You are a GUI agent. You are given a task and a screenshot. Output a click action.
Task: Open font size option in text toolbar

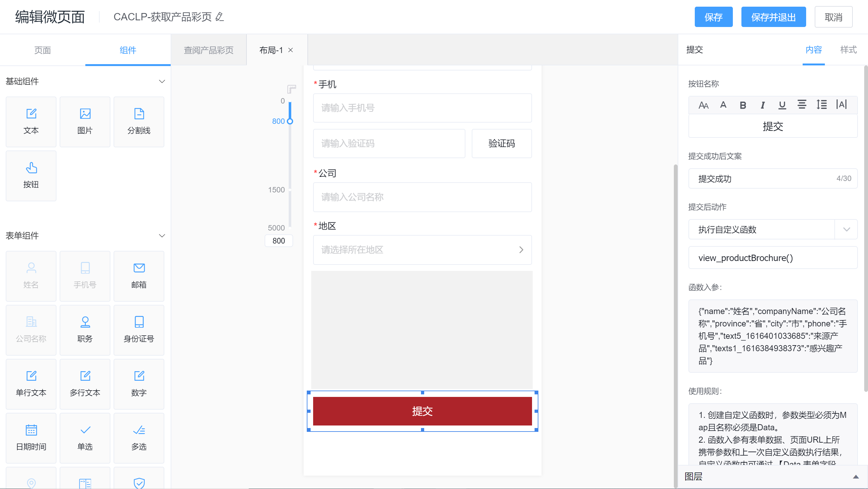tap(703, 105)
